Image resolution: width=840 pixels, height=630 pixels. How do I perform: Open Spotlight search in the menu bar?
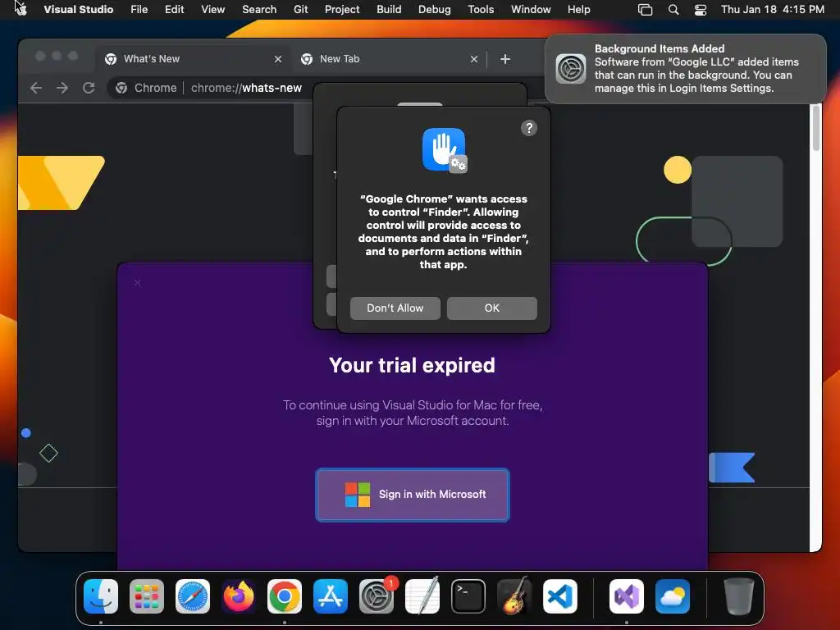(673, 10)
